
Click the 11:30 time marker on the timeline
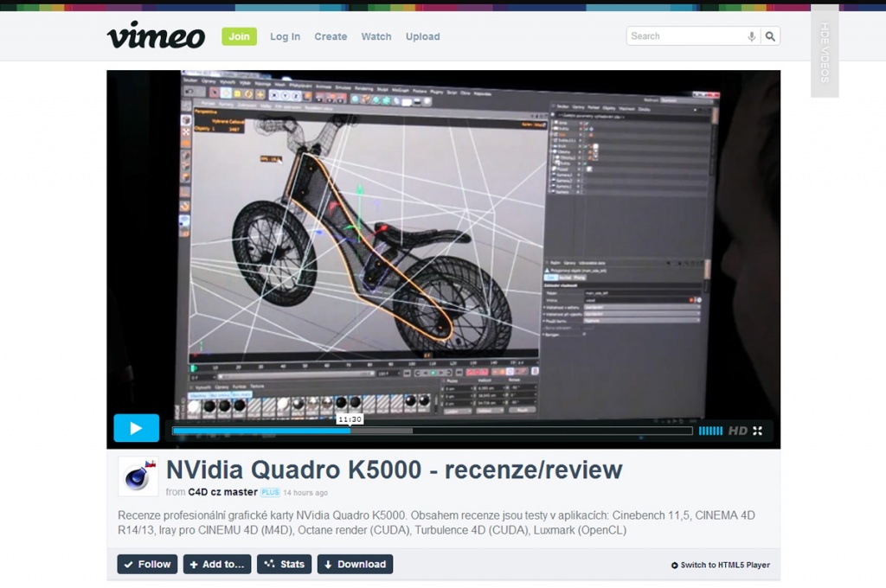[350, 419]
